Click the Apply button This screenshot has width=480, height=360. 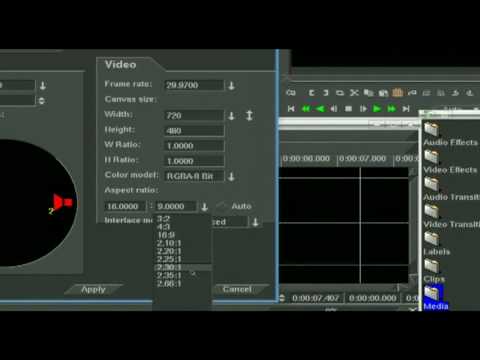[x=94, y=290]
